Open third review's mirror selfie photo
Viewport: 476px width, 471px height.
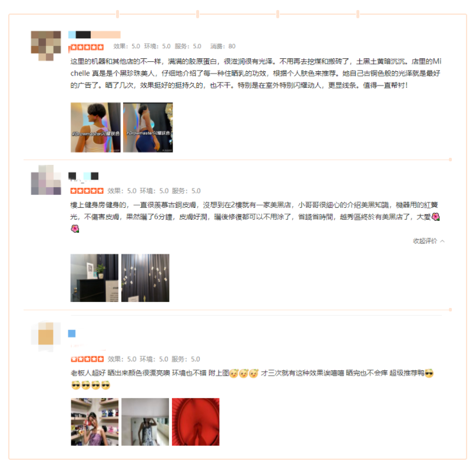[x=145, y=422]
